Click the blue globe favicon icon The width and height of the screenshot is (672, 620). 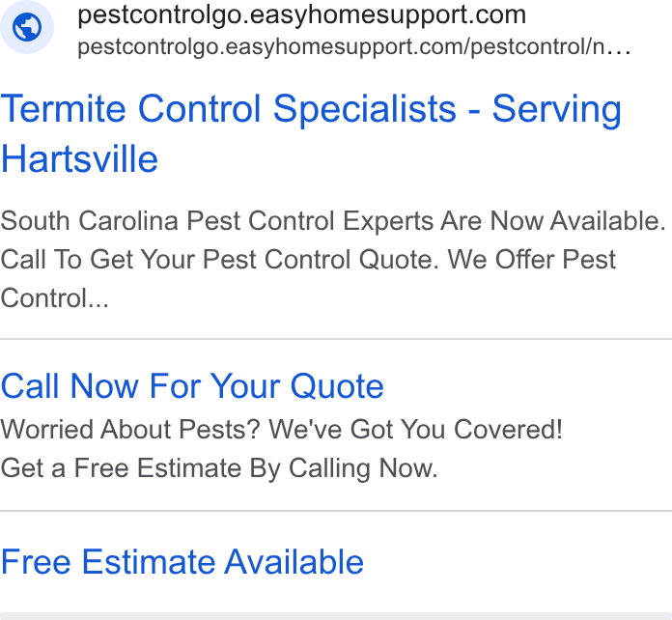(27, 27)
